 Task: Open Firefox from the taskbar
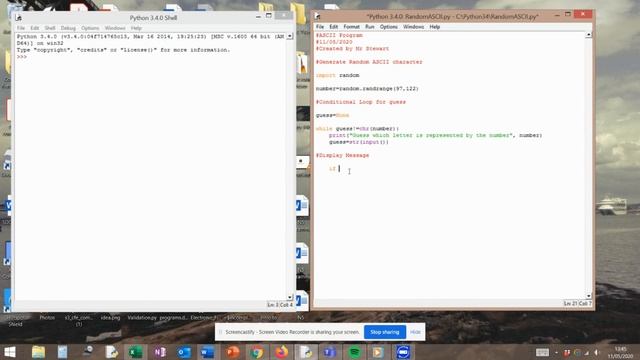pyautogui.click(x=281, y=352)
